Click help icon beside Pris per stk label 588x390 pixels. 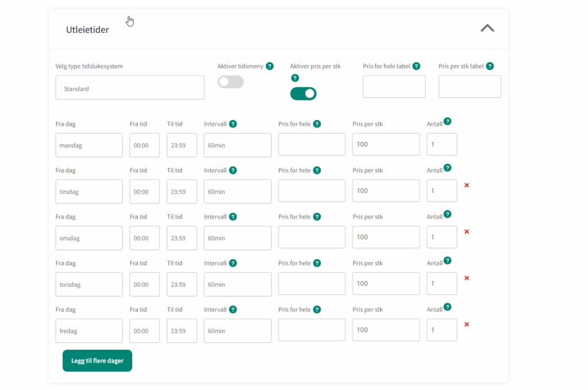click(490, 66)
